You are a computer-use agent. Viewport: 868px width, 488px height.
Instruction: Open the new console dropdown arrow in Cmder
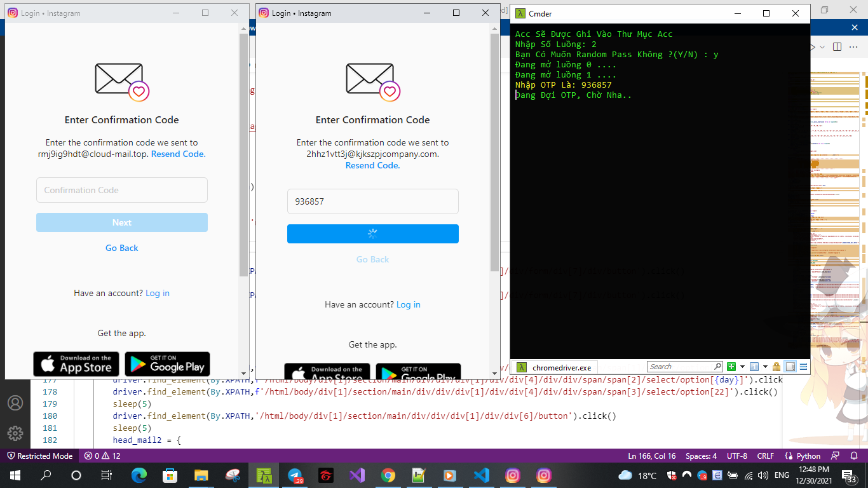coord(742,367)
